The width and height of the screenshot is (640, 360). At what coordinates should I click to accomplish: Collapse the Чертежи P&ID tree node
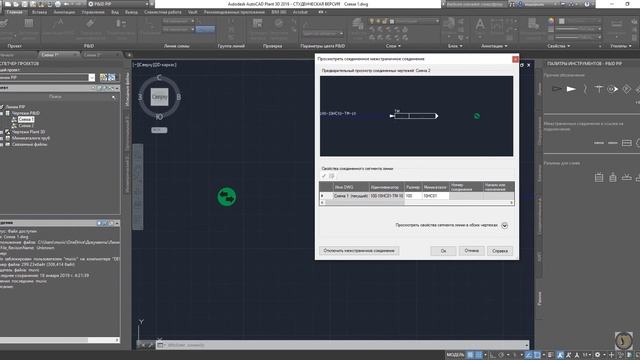click(2, 113)
